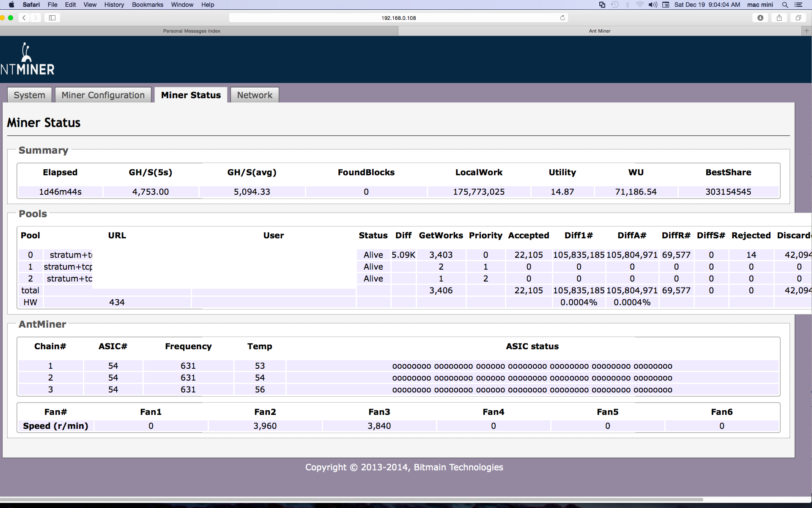Screen dimensions: 812x508
Task: Switch to the Network tab
Action: [x=255, y=95]
